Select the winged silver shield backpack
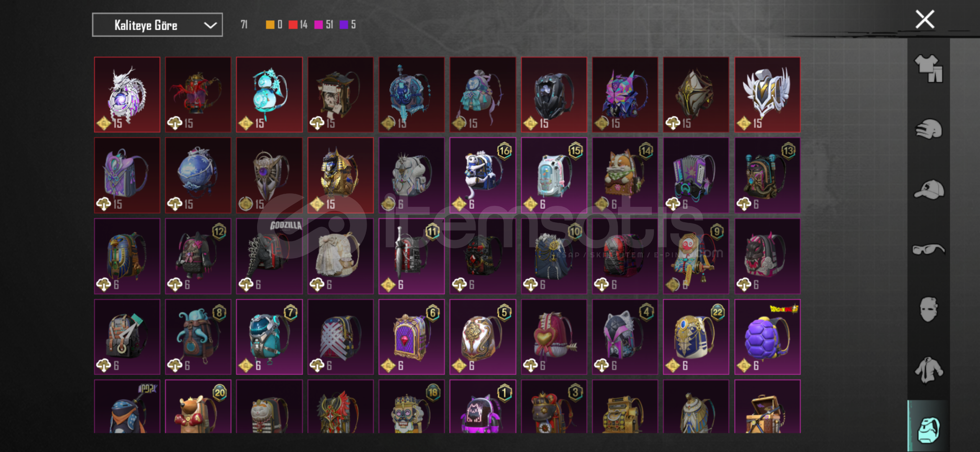The image size is (980, 452). (x=767, y=95)
